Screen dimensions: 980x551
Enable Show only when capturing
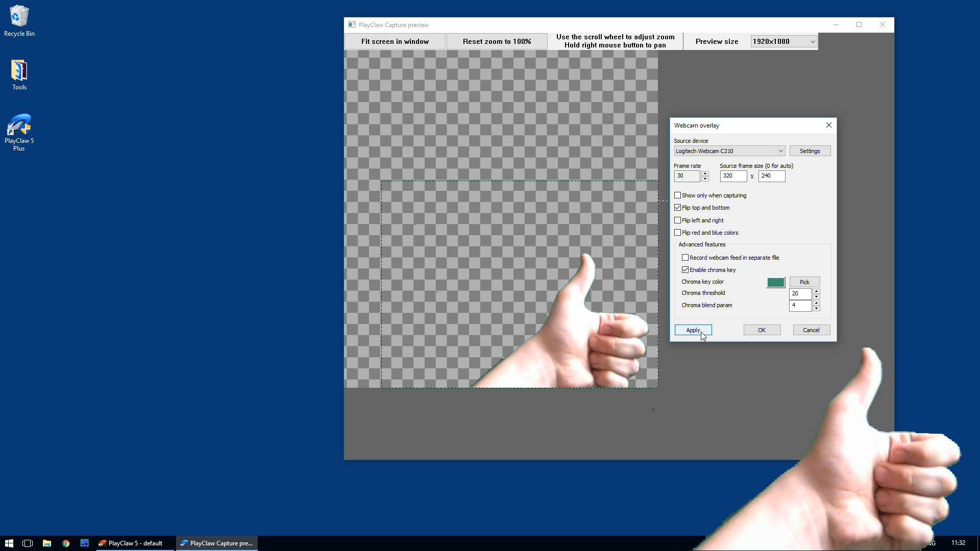[678, 195]
